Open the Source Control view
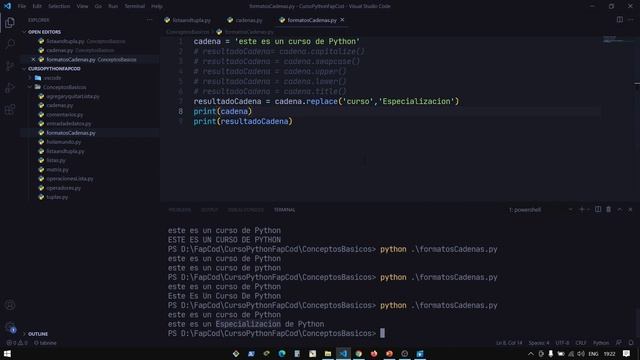Viewport: 640px width, 360px height. coord(10,66)
